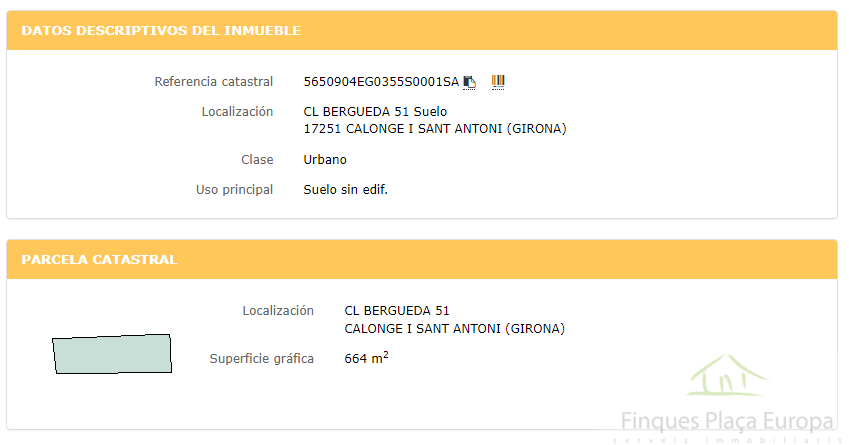Click the Uso principal label
849x445 pixels.
click(234, 190)
